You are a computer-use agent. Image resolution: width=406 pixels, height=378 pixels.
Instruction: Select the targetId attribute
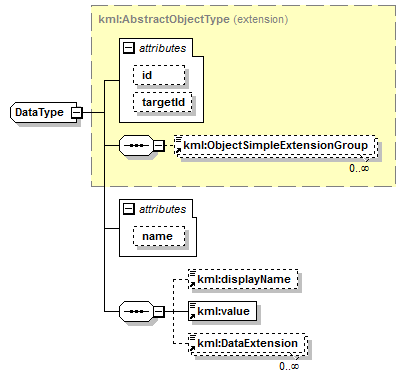click(x=163, y=102)
